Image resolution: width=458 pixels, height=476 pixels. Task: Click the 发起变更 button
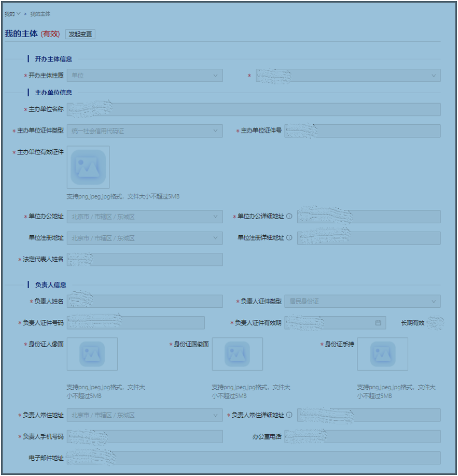coord(80,34)
